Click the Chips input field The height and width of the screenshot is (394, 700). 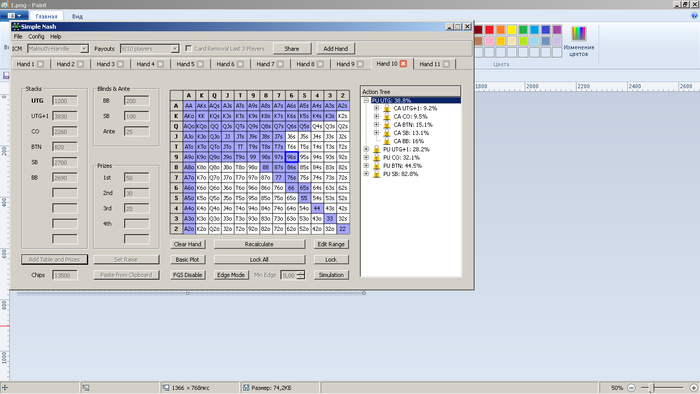click(x=65, y=275)
